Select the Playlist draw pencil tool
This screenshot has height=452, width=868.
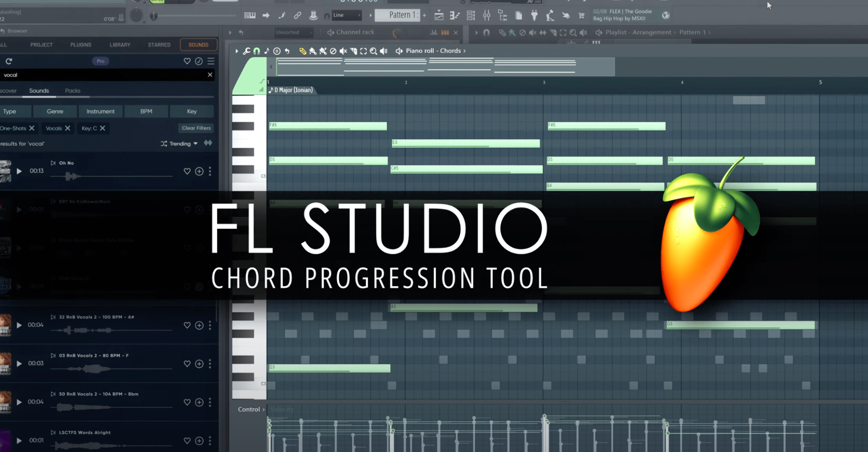point(502,33)
